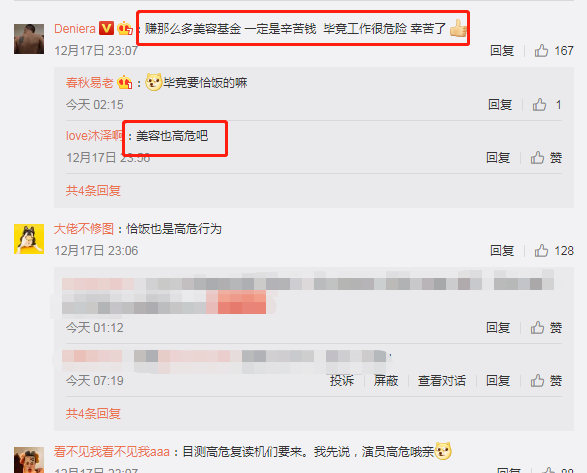Reply to 大佬不修图's comment
Image resolution: width=587 pixels, height=473 pixels.
click(x=502, y=251)
